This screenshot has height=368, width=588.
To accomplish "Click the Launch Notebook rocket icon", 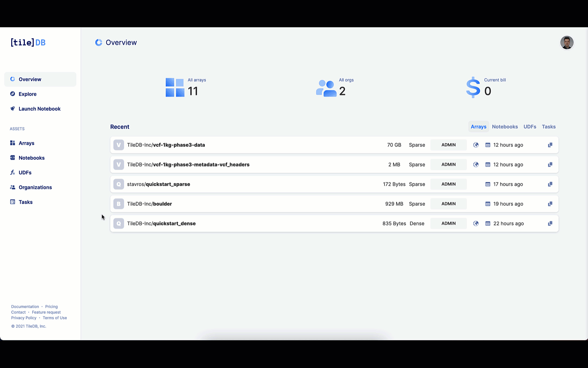I will (x=13, y=109).
